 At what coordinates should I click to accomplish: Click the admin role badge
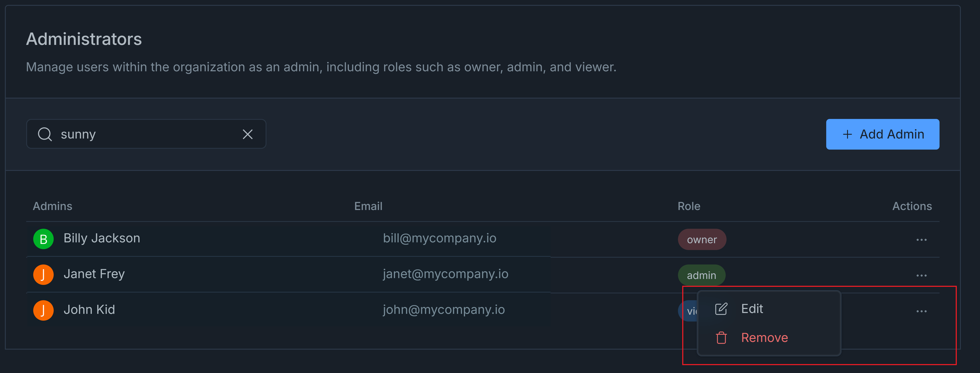point(702,275)
